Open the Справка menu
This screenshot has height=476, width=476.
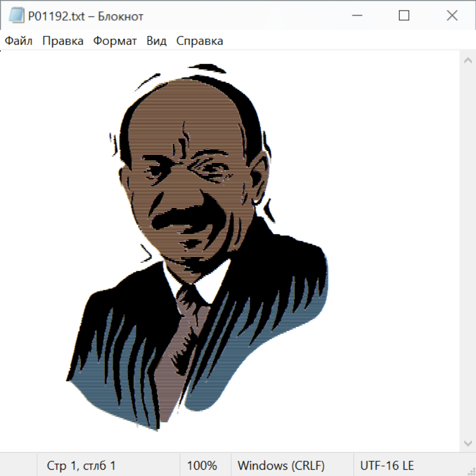point(199,41)
